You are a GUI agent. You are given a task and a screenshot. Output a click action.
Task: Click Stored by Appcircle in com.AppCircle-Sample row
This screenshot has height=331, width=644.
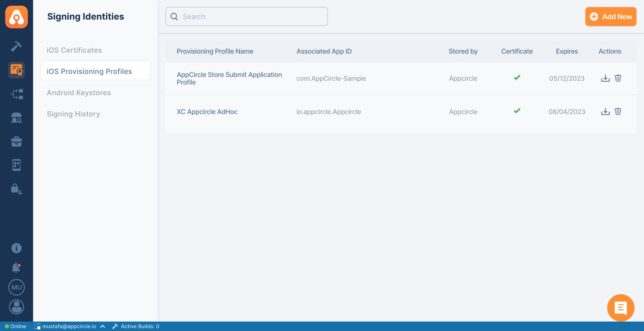pos(463,78)
